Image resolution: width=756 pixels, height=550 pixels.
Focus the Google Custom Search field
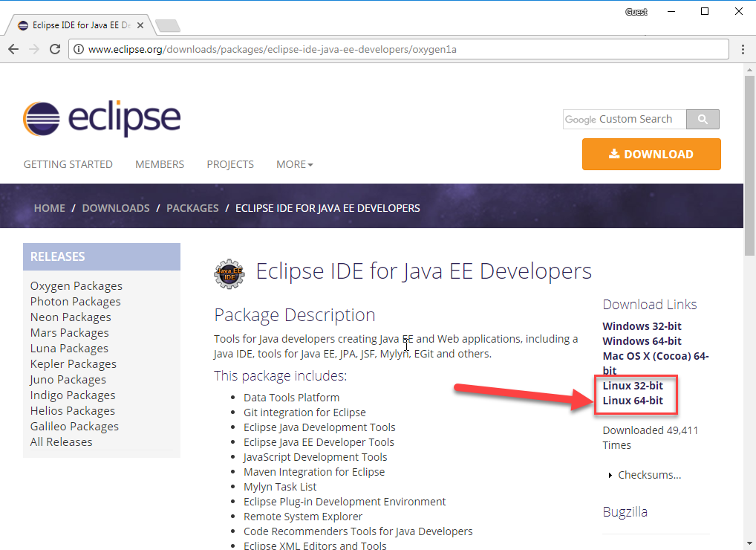tap(624, 119)
